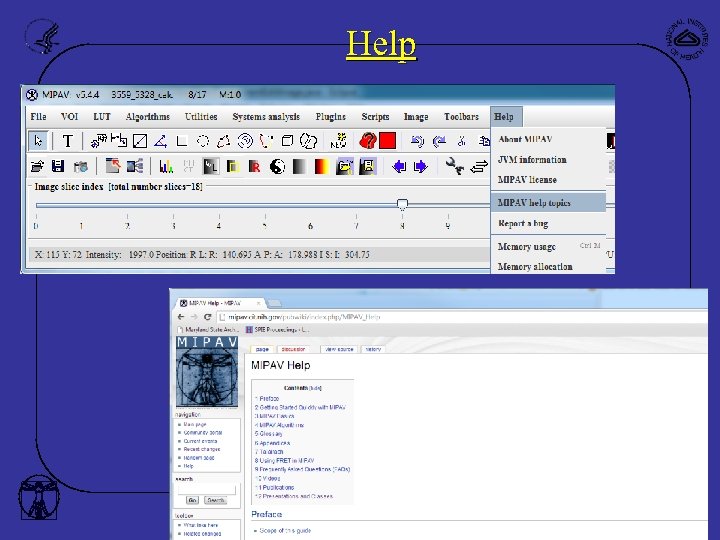Open the LUT menu

pyautogui.click(x=102, y=117)
